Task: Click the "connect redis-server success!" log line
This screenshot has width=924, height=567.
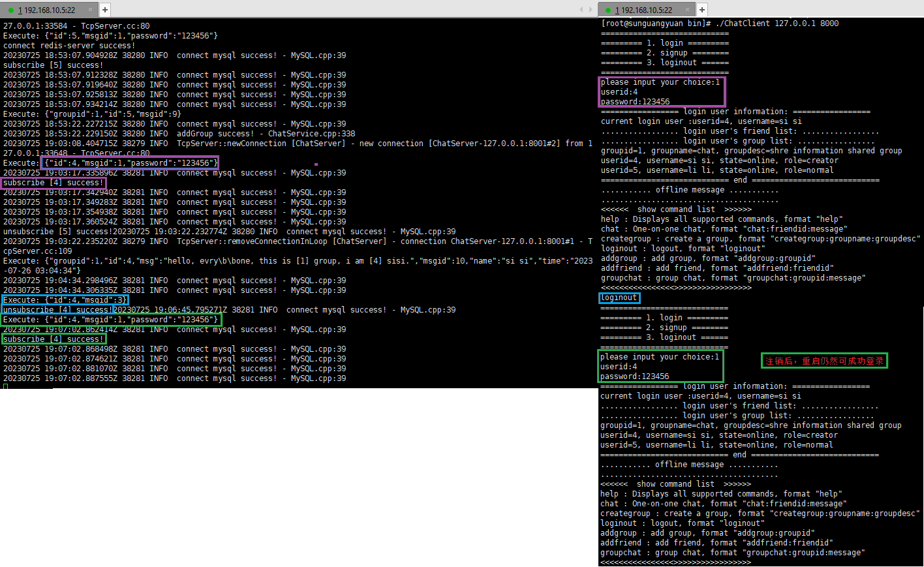Action: [x=69, y=46]
